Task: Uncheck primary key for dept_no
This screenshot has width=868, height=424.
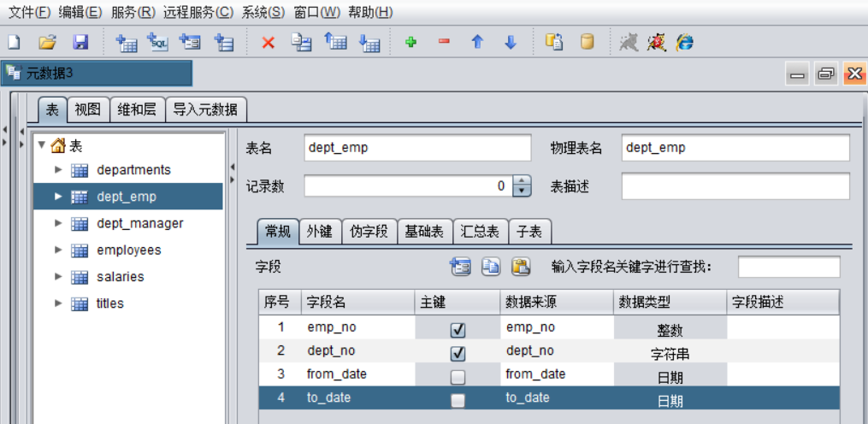Action: click(x=458, y=353)
